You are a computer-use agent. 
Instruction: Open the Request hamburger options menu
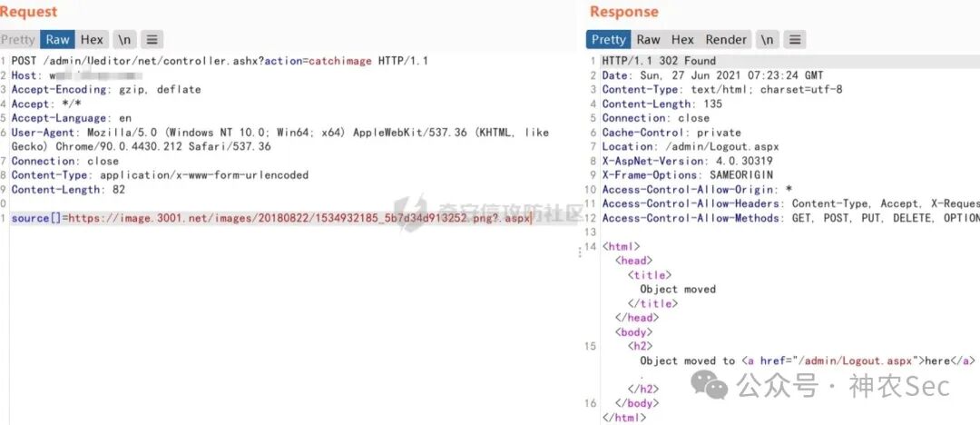[x=152, y=39]
